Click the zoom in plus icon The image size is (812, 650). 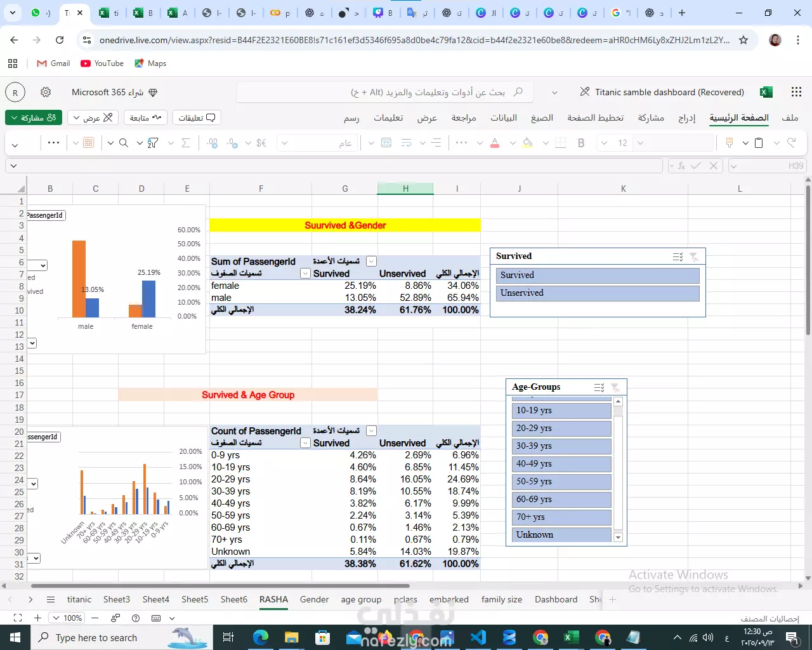tap(38, 618)
